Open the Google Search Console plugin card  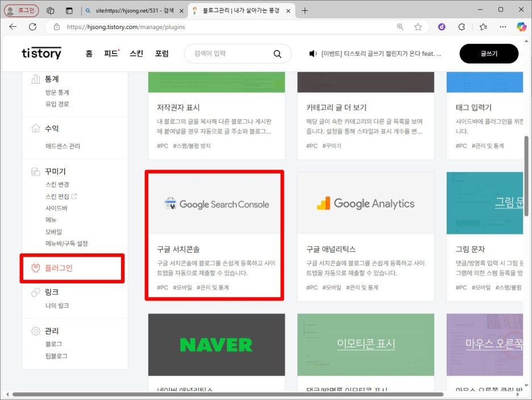coord(217,236)
